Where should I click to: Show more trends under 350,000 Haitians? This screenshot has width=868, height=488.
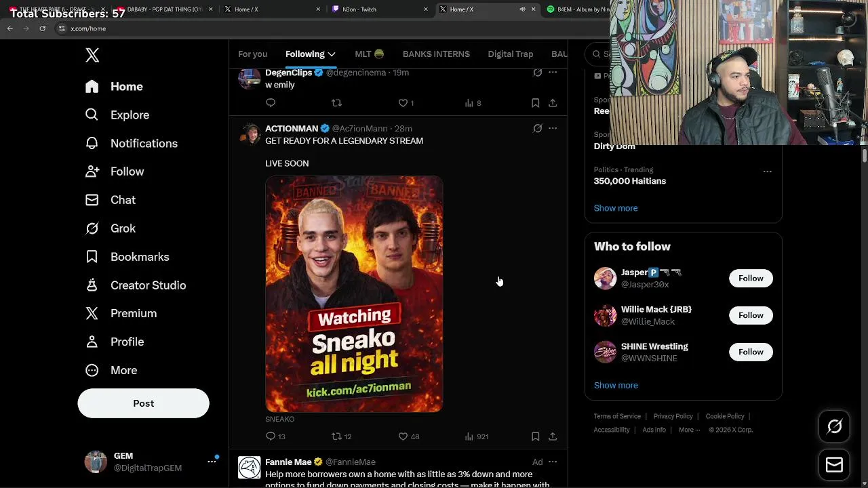(616, 208)
